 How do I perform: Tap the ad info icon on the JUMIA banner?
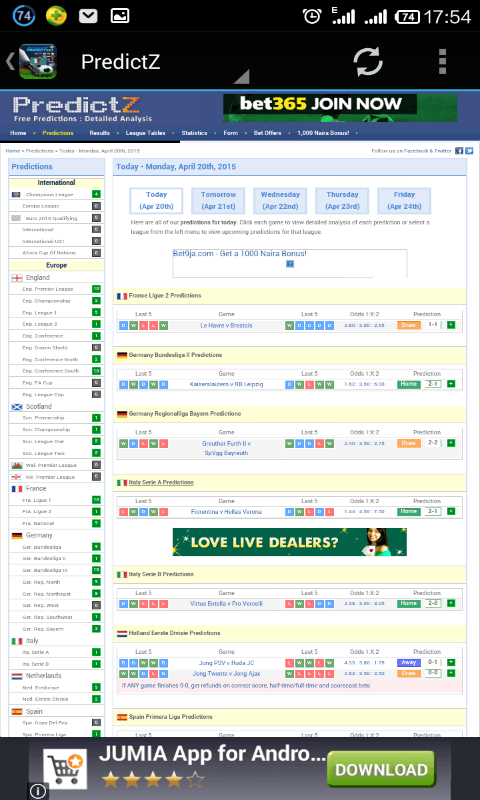(38, 791)
